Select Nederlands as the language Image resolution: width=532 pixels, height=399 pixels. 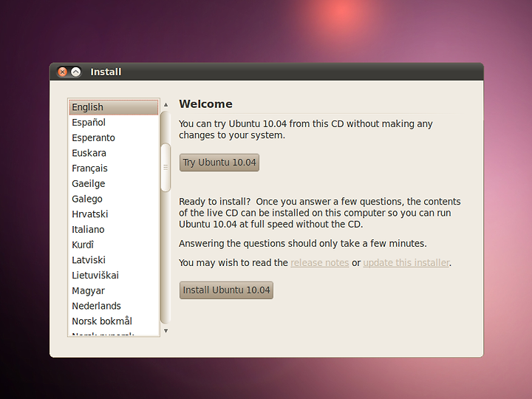pyautogui.click(x=114, y=306)
